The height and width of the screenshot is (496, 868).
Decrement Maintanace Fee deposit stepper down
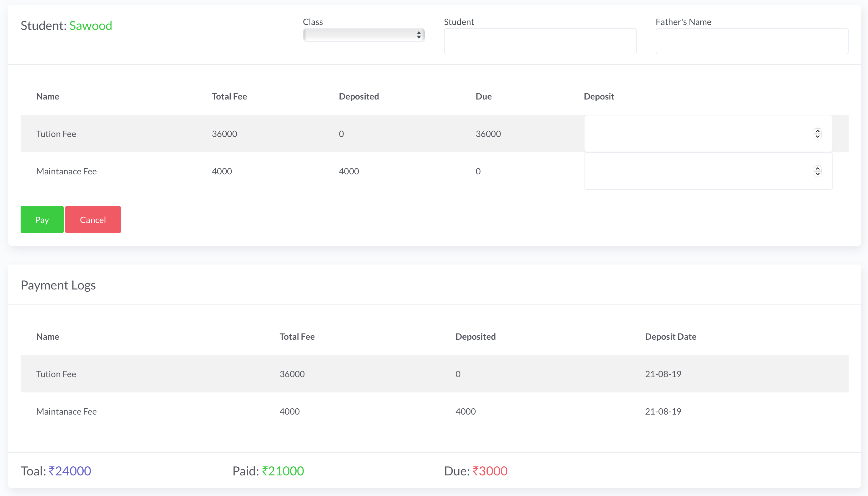pyautogui.click(x=817, y=174)
